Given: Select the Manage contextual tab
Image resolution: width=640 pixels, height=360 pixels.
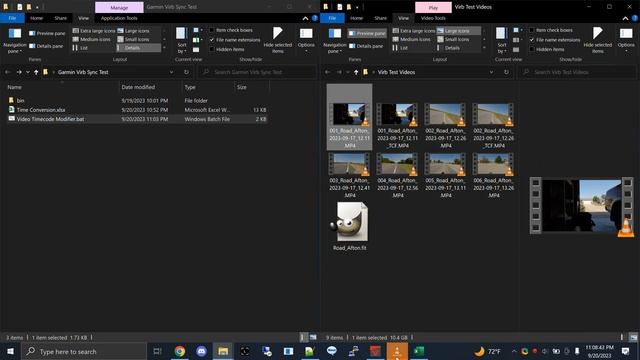Looking at the screenshot, I should (119, 7).
